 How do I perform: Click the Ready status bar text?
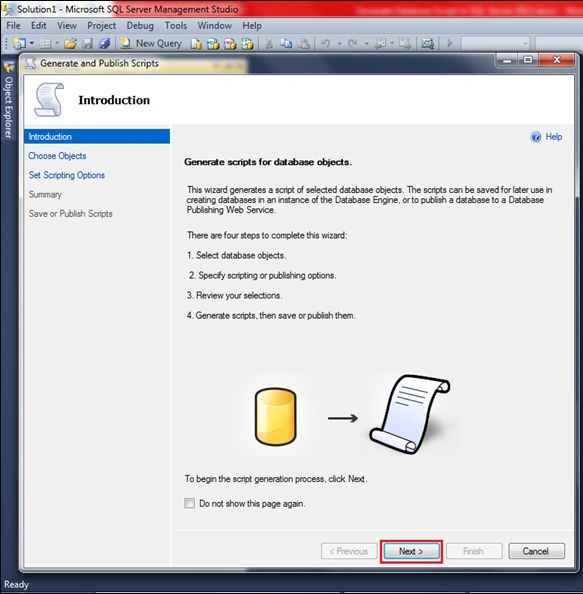point(16,585)
